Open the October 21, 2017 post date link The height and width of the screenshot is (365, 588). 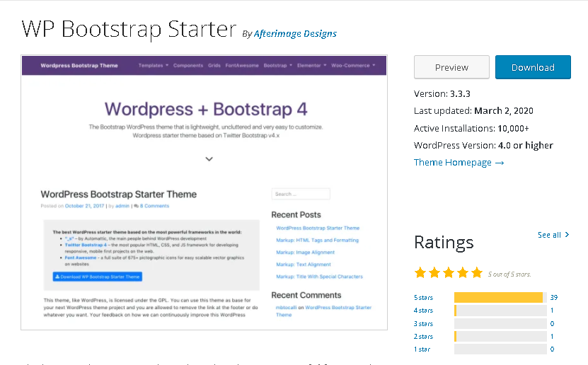(84, 206)
